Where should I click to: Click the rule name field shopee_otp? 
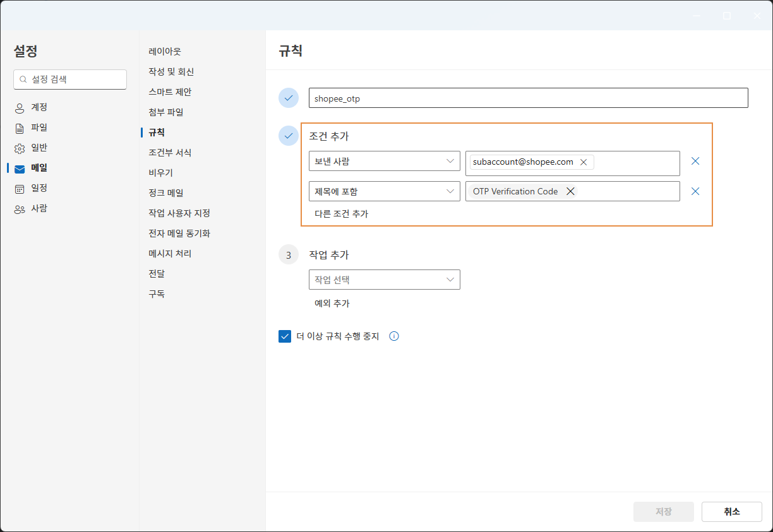click(x=528, y=98)
